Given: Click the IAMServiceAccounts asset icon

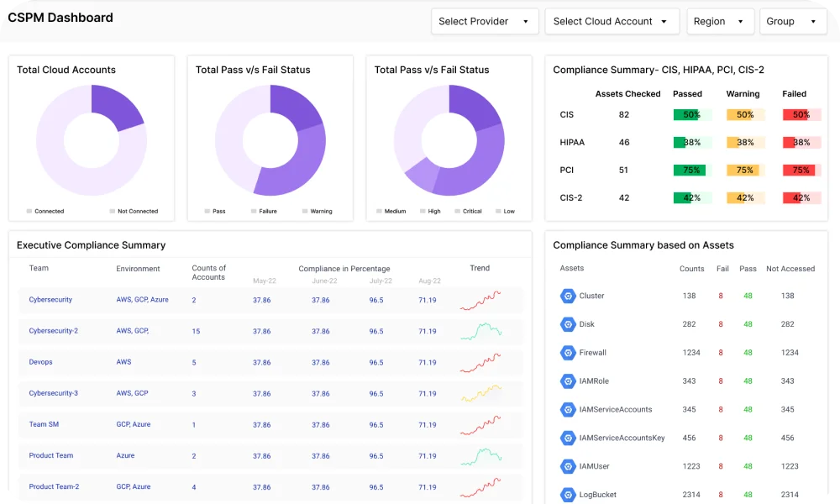Looking at the screenshot, I should (567, 410).
